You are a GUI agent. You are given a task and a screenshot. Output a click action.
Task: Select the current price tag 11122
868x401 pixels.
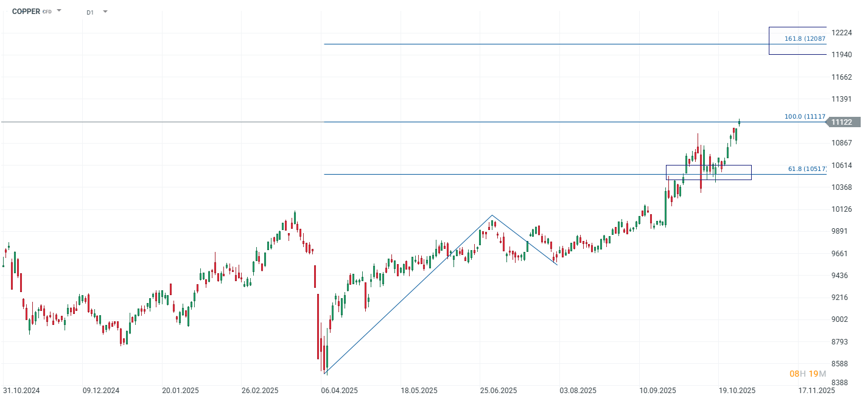pos(842,122)
